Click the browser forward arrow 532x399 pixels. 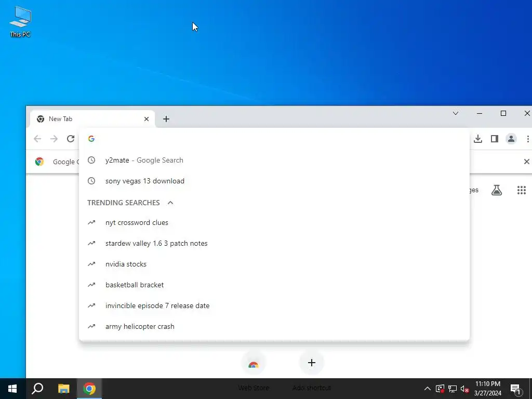[x=54, y=139]
